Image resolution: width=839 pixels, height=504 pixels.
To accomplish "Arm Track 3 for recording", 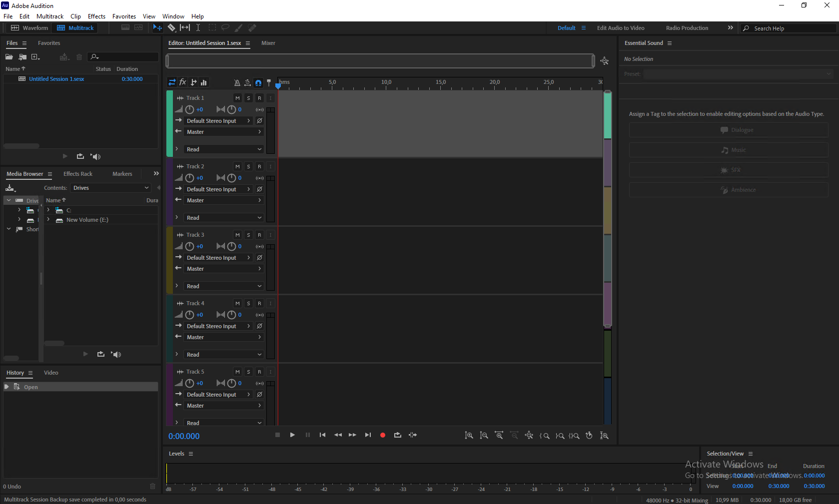I will (x=260, y=235).
